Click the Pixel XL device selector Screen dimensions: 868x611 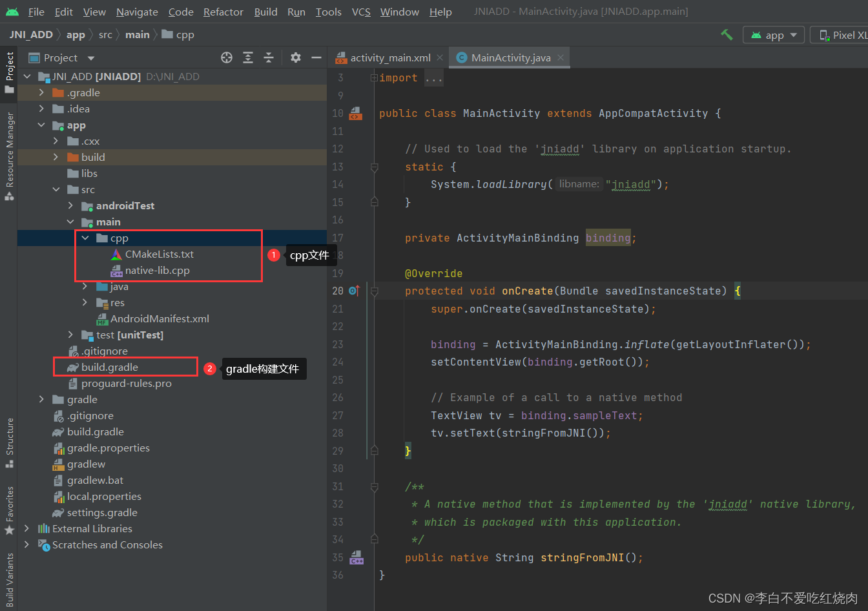pos(843,35)
